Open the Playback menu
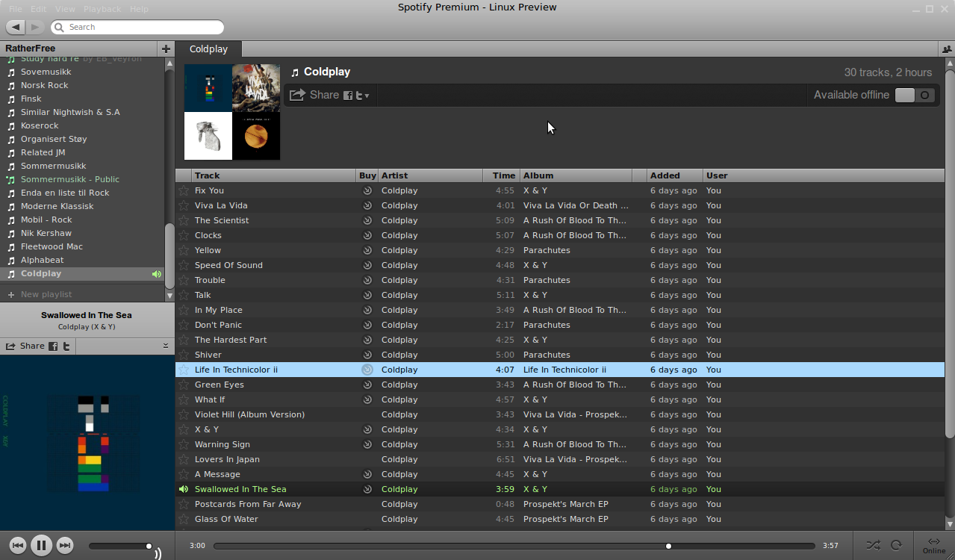The image size is (955, 560). point(102,9)
